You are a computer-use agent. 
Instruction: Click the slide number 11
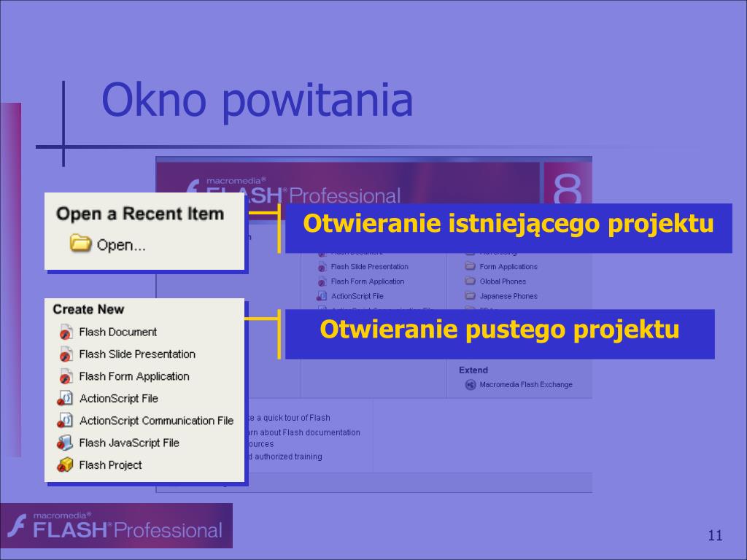(x=715, y=535)
